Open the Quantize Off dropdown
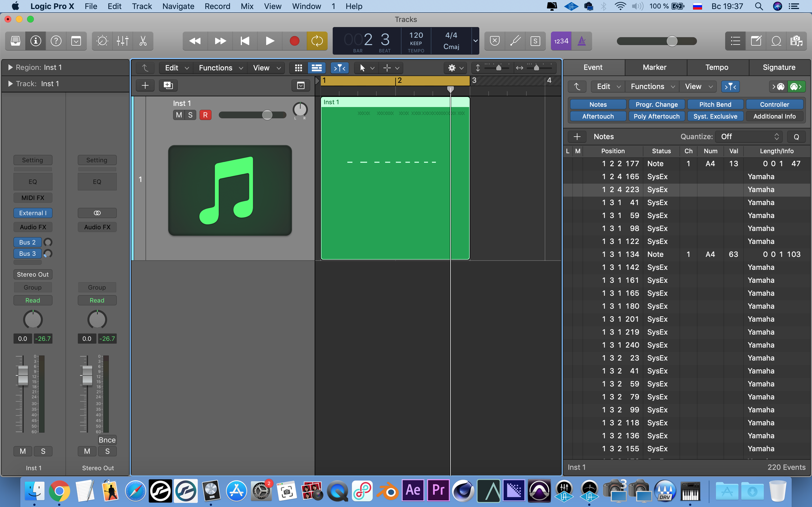This screenshot has width=812, height=507. (x=749, y=137)
